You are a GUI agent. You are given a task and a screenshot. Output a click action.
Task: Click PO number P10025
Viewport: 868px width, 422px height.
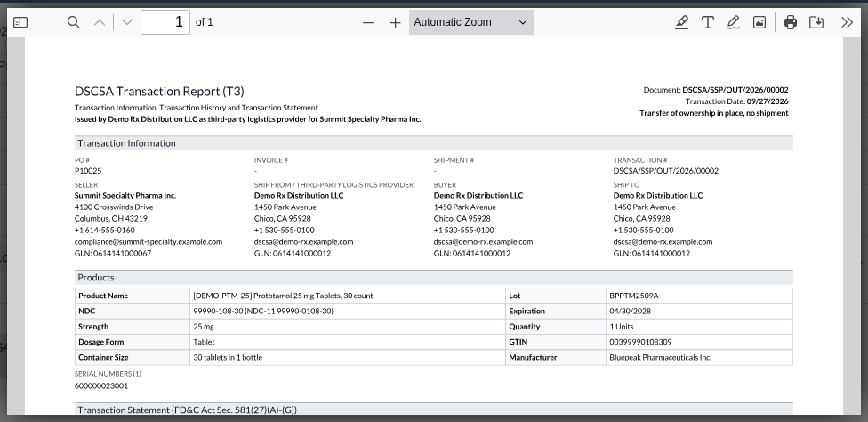pos(88,171)
